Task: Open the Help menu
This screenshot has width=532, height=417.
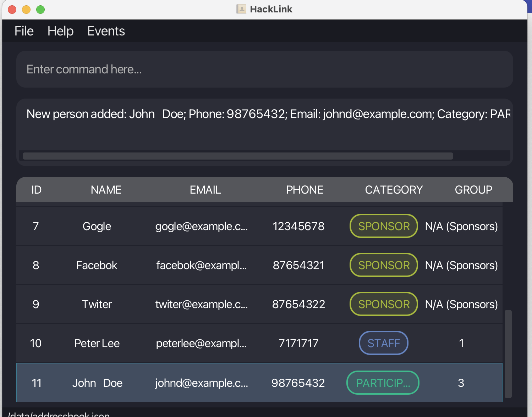Action: [61, 31]
